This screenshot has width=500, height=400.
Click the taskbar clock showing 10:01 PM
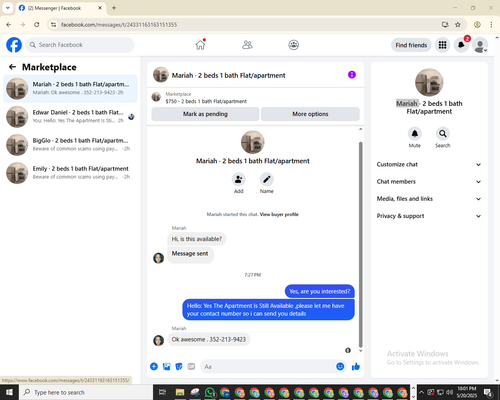point(467,392)
